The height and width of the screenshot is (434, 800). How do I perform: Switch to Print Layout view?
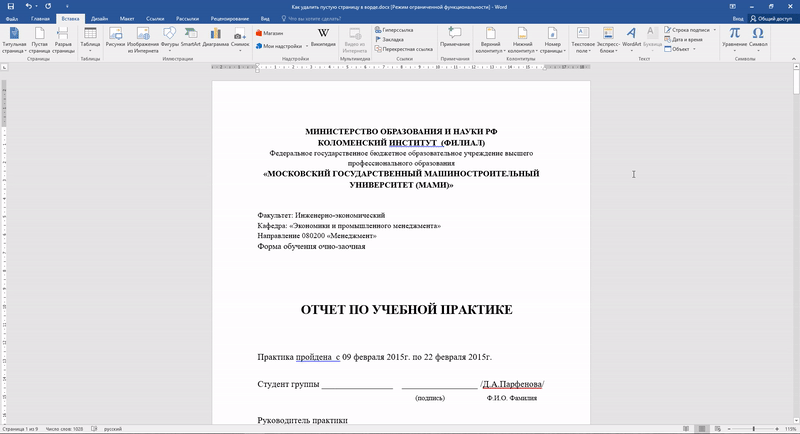click(702, 429)
